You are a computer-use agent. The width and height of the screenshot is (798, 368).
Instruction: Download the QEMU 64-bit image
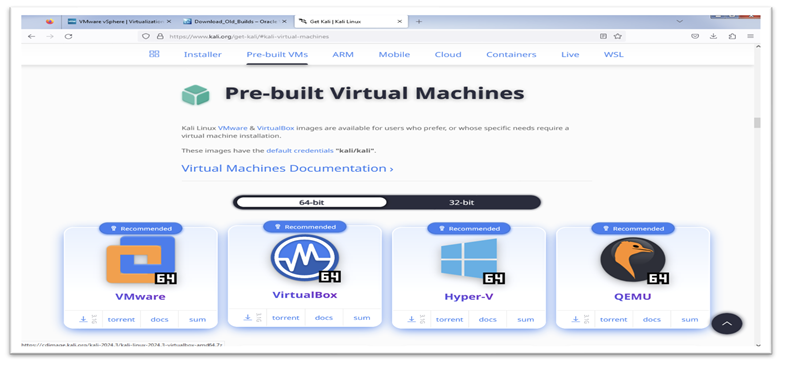pyautogui.click(x=576, y=319)
